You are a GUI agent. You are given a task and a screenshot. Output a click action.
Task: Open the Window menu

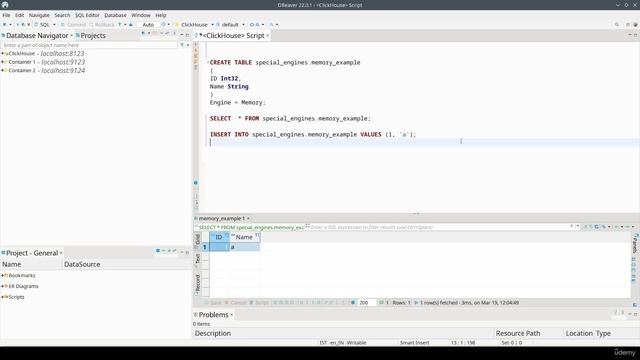(141, 15)
